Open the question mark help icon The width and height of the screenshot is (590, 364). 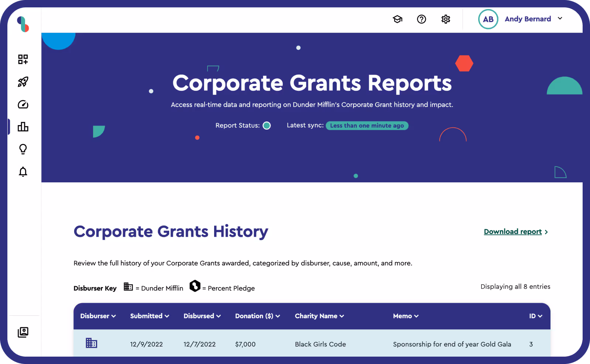point(421,19)
